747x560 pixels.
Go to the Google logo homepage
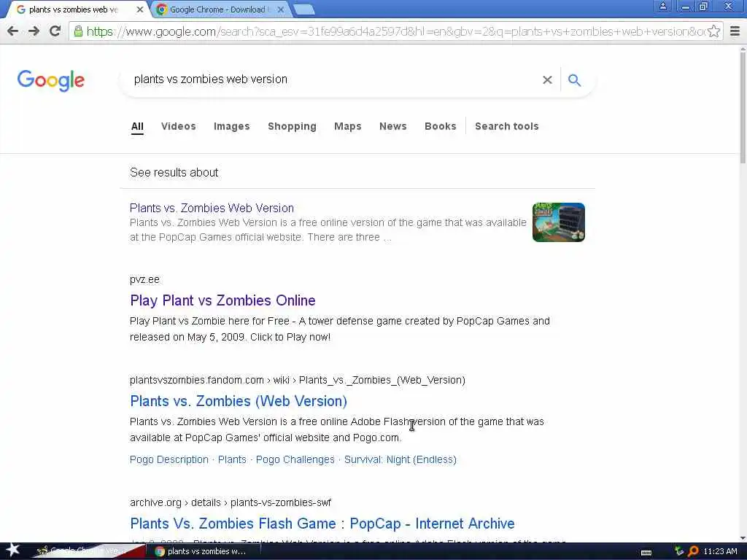[51, 80]
